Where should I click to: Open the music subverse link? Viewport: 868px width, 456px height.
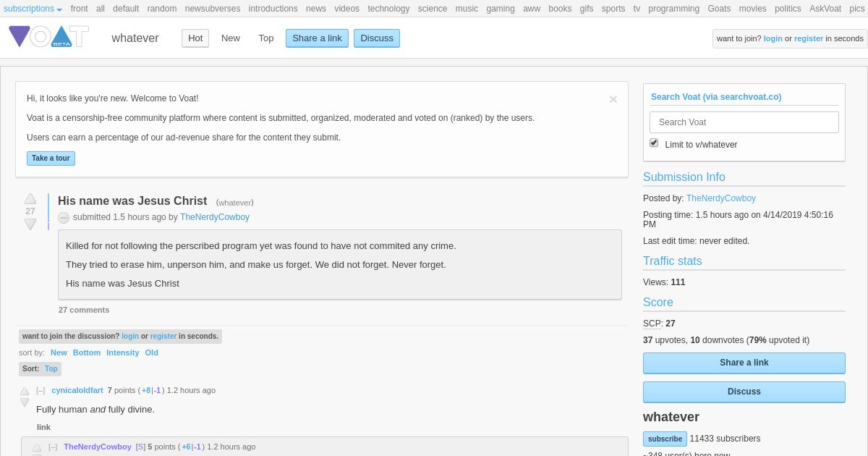point(467,9)
